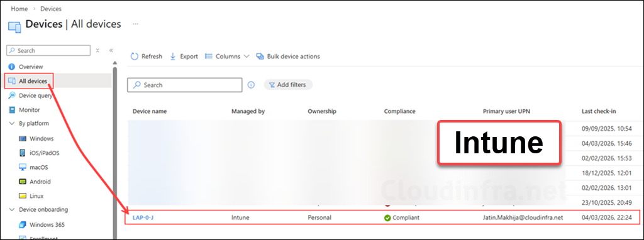This screenshot has height=240, width=644.
Task: Sort by Primary user UPN column
Action: tap(507, 111)
